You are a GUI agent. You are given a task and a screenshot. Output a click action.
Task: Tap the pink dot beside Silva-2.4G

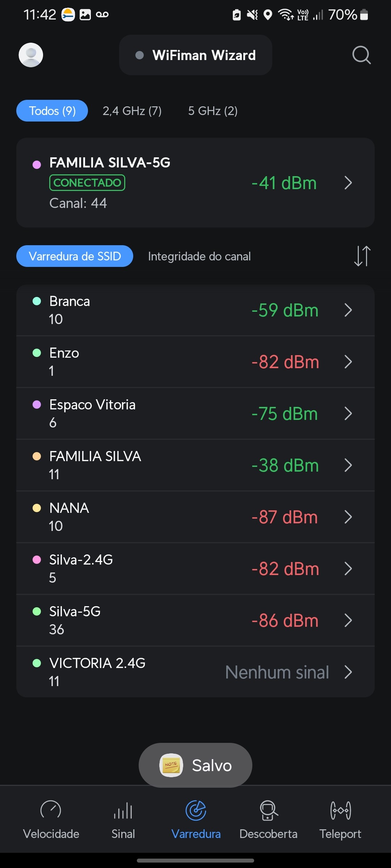click(37, 560)
